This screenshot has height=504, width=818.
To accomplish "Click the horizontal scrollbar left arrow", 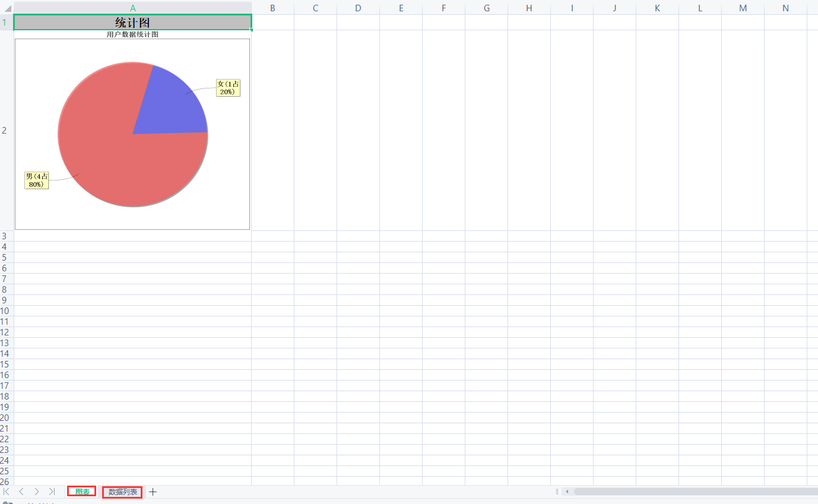I will 567,492.
